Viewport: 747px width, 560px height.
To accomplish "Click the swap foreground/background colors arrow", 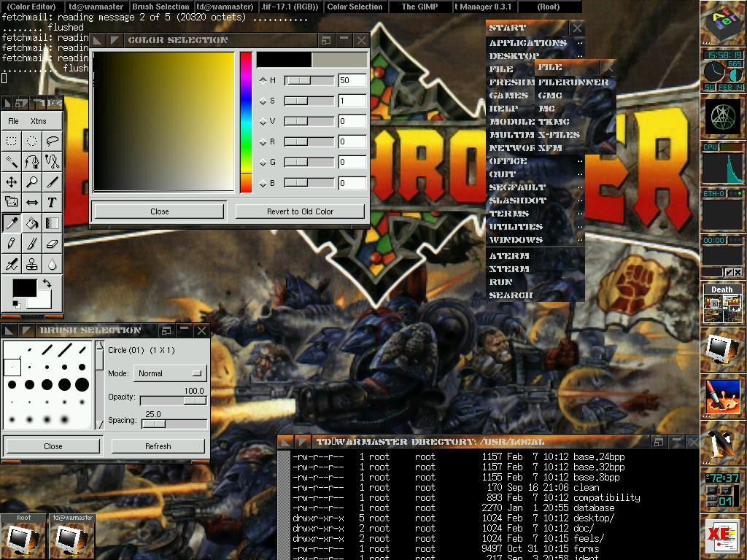I will (x=47, y=284).
